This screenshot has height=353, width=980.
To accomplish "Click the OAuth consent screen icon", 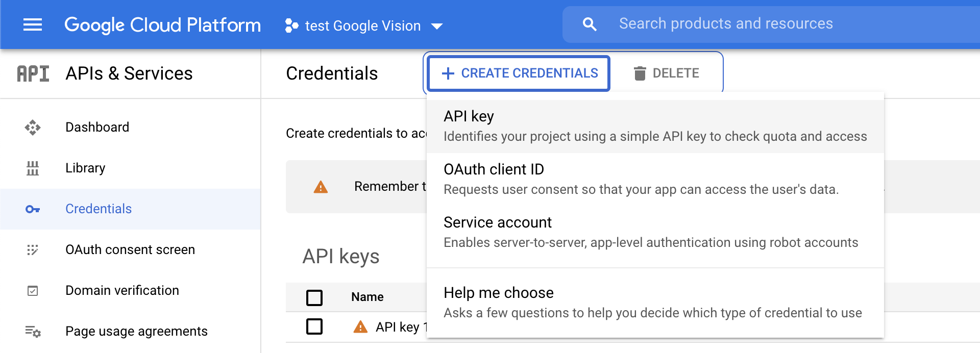I will (x=33, y=250).
